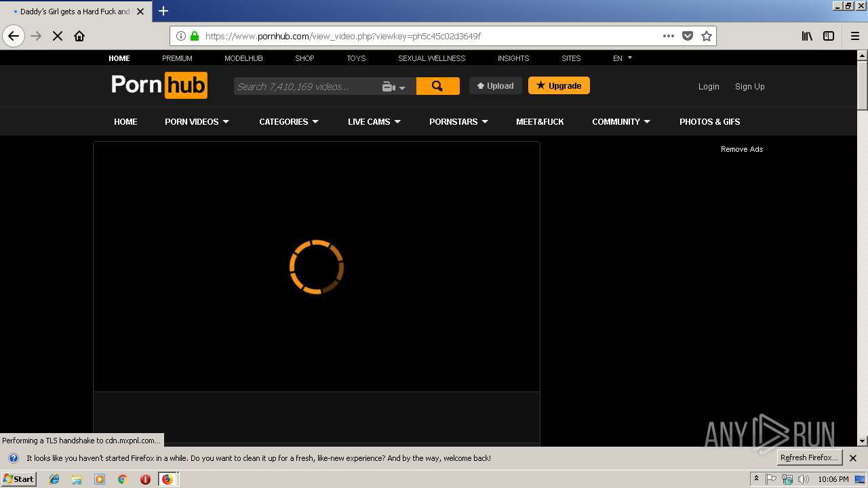Open page actions three-dot menu
The height and width of the screenshot is (488, 868).
669,36
